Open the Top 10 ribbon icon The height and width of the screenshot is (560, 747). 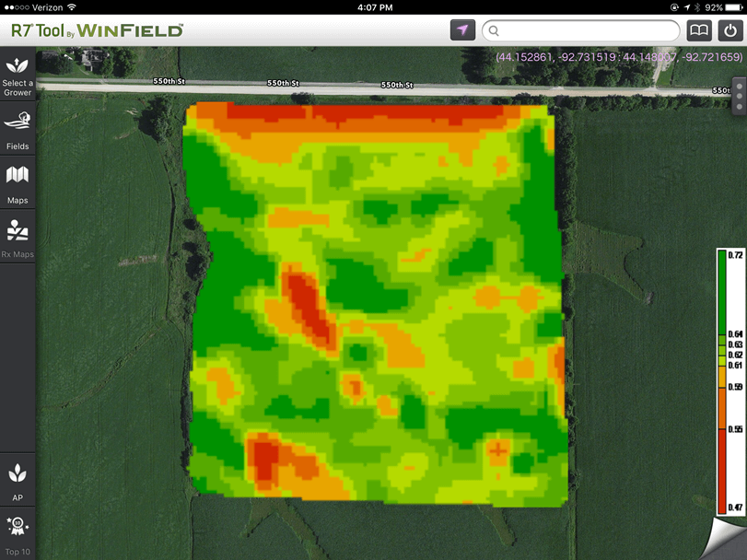18,534
